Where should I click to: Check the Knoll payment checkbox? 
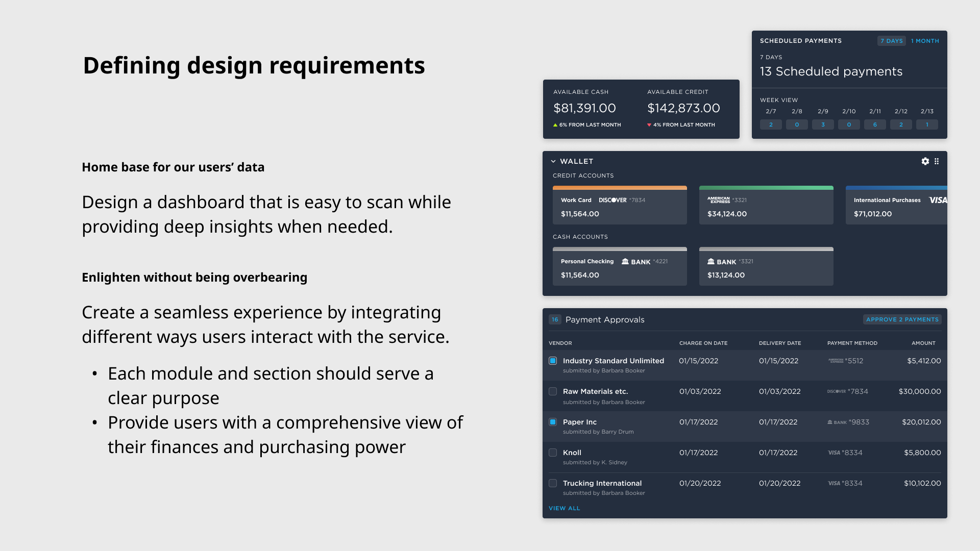(x=553, y=453)
